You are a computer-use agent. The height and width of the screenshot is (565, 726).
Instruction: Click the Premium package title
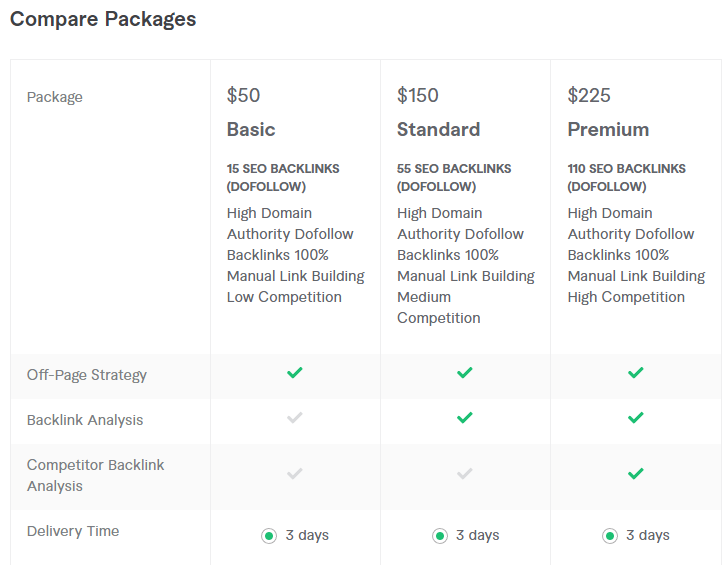(608, 129)
